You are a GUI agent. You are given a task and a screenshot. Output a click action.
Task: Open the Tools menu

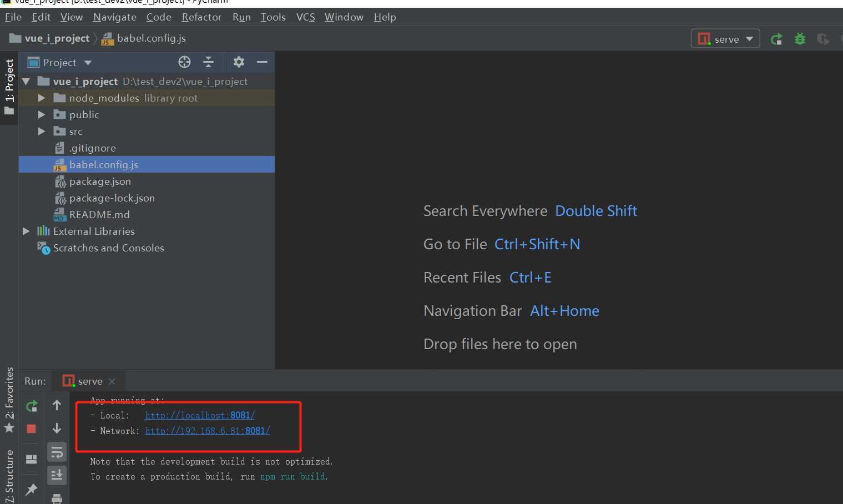[x=273, y=17]
